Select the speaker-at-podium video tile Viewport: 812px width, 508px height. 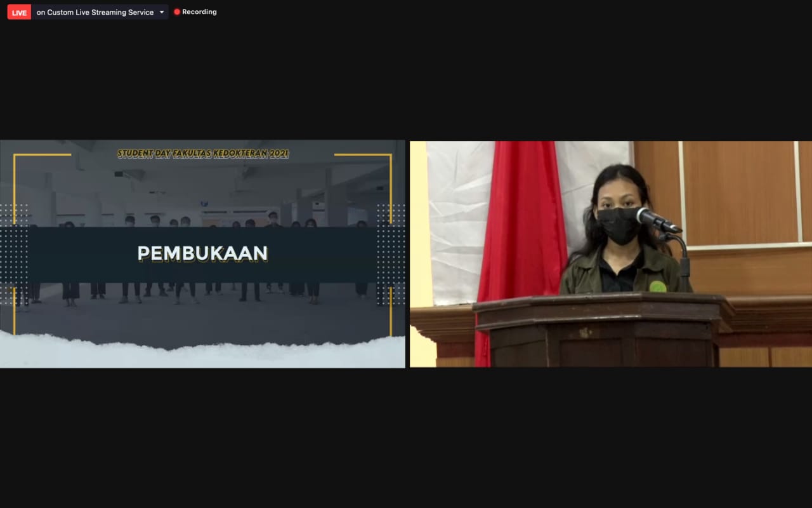(x=610, y=254)
